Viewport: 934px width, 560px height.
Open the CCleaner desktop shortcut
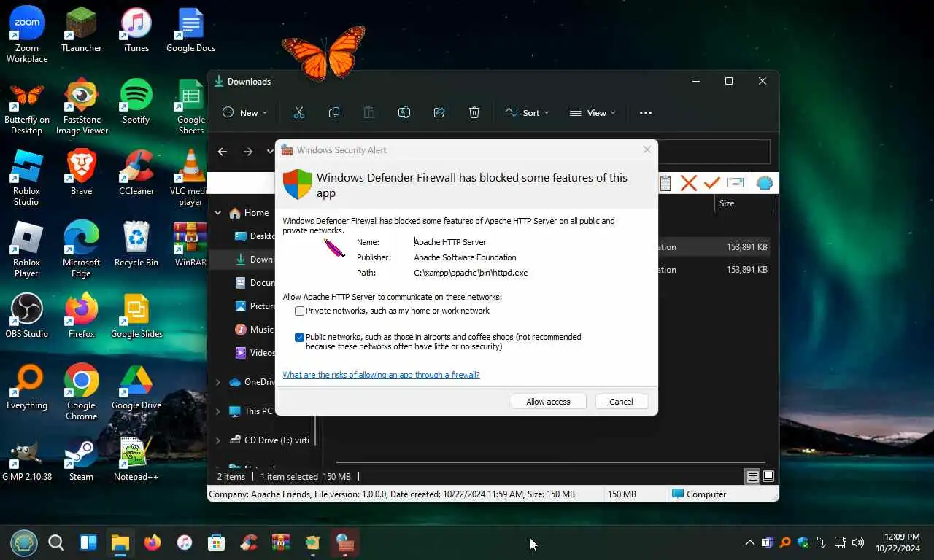point(136,173)
